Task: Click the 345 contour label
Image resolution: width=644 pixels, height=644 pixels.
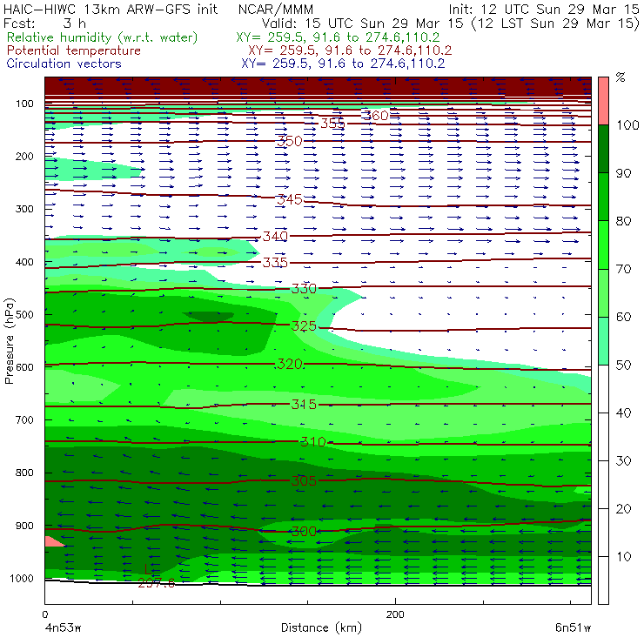Action: pyautogui.click(x=290, y=199)
